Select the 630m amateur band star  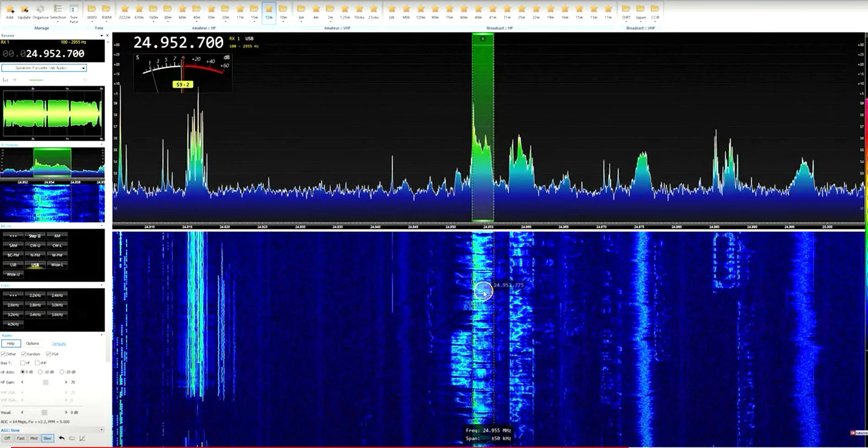[139, 9]
